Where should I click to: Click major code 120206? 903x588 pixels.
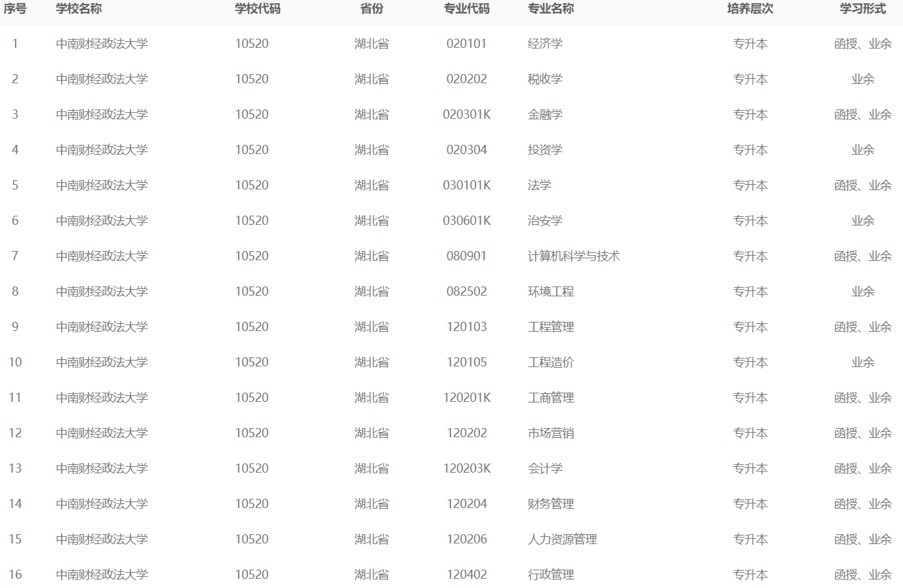coord(467,539)
